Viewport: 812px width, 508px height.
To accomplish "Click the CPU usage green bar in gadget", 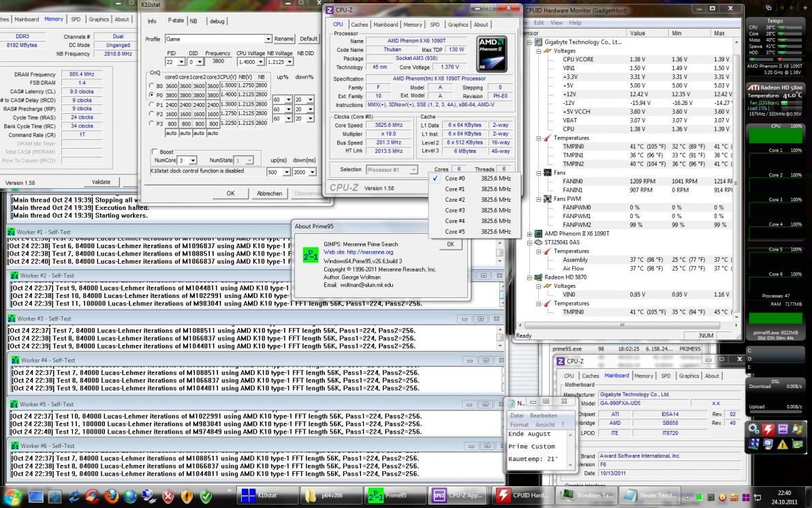I will coord(775,136).
